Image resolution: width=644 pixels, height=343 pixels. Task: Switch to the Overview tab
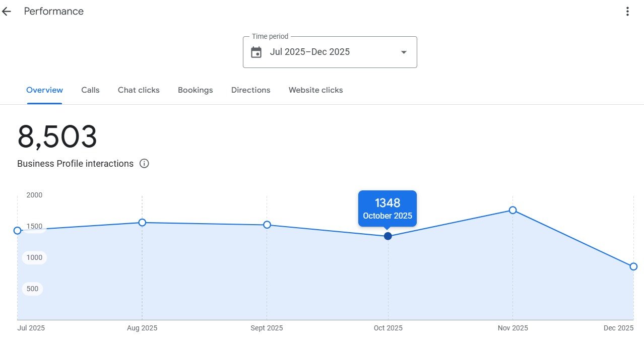pyautogui.click(x=44, y=90)
